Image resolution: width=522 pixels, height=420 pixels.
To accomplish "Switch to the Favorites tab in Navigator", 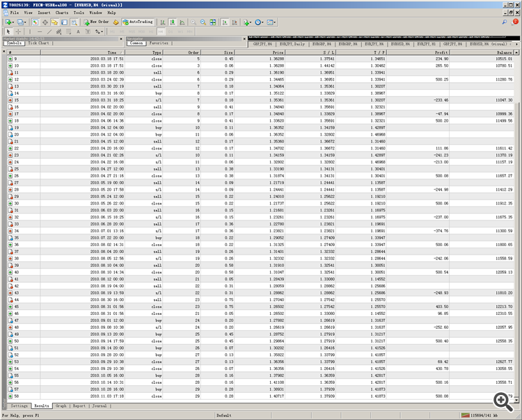I will point(159,43).
